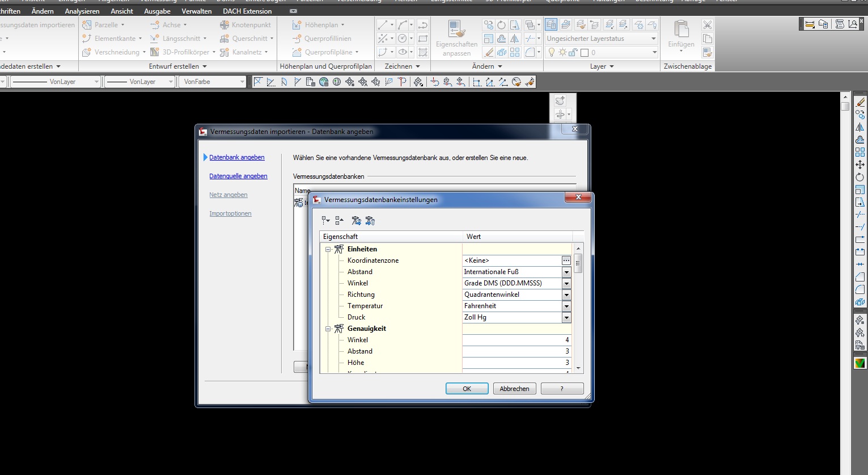Click the ? help button in settings dialog
The image size is (868, 475).
(562, 389)
